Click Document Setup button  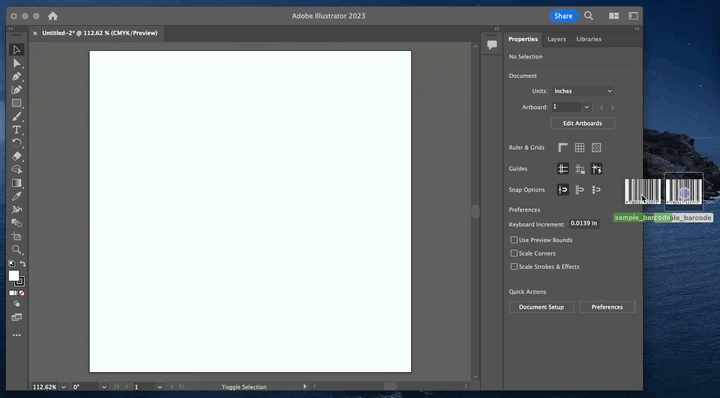pos(541,307)
